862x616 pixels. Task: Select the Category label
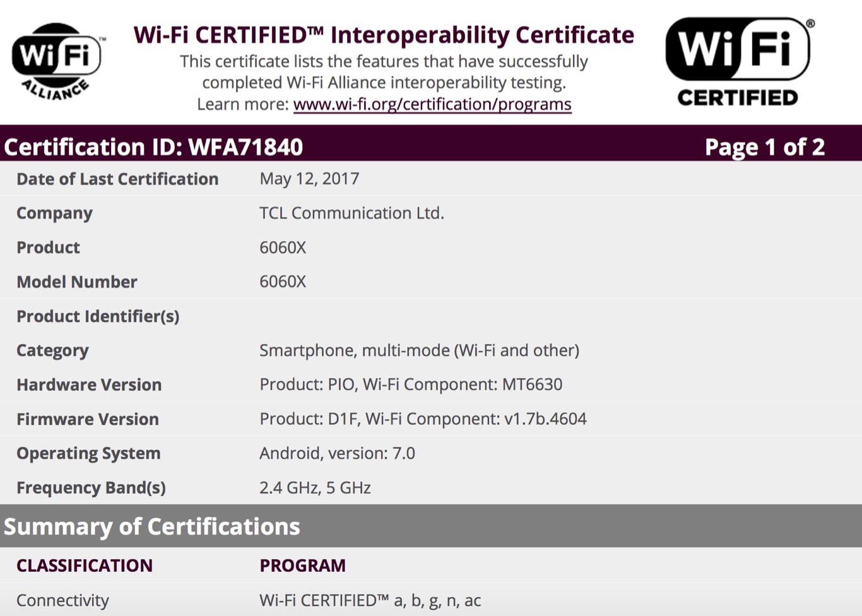[x=52, y=351]
